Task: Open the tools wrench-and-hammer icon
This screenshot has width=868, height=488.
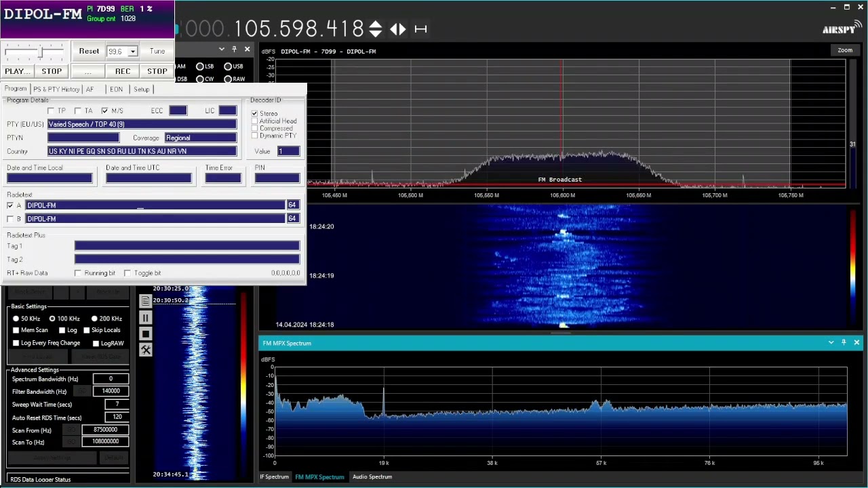Action: (146, 350)
